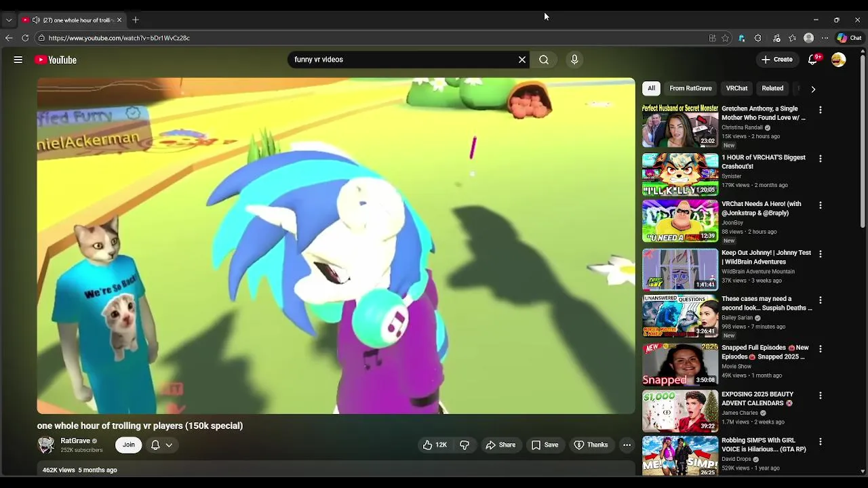Dislike the video with thumbs down
The height and width of the screenshot is (488, 868).
(465, 445)
